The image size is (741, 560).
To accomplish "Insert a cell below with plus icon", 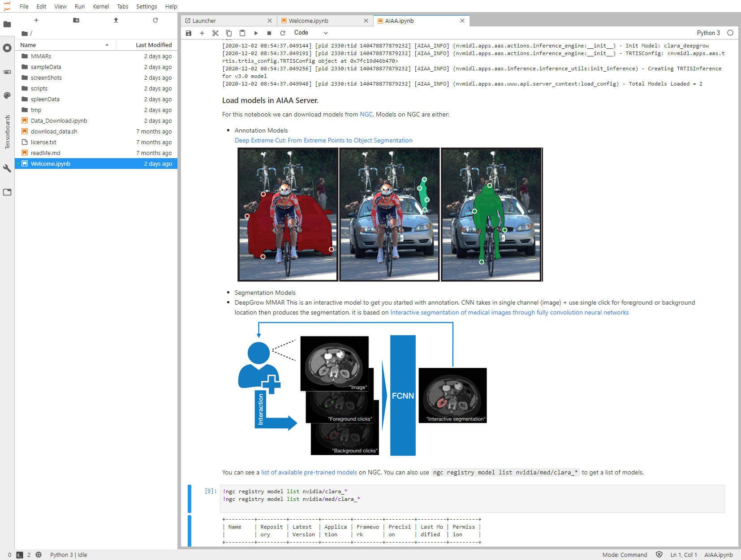I will click(x=202, y=33).
